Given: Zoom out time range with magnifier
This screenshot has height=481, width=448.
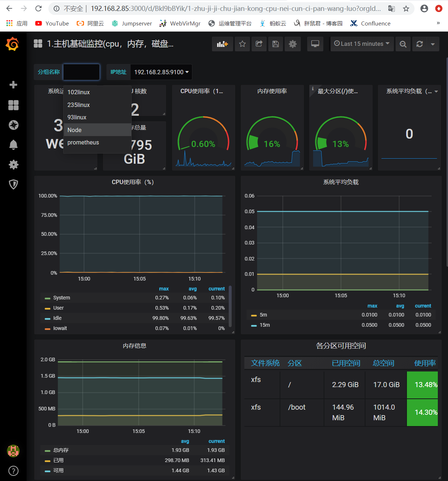Looking at the screenshot, I should click(x=403, y=44).
